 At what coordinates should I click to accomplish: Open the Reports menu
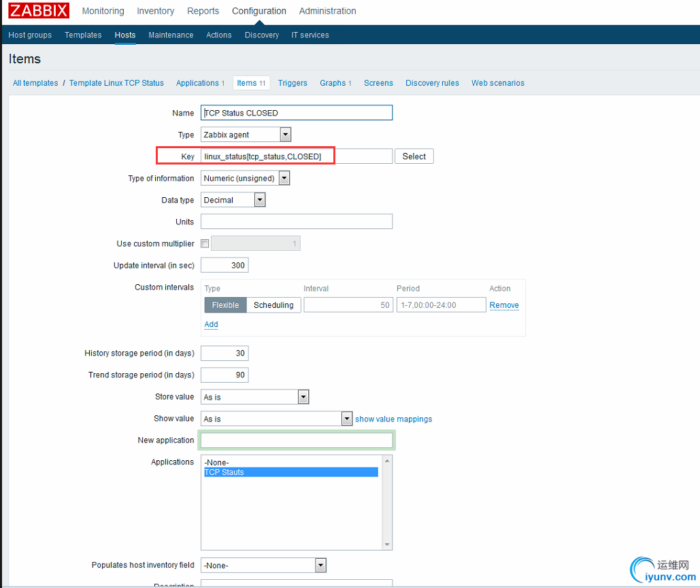(x=203, y=11)
